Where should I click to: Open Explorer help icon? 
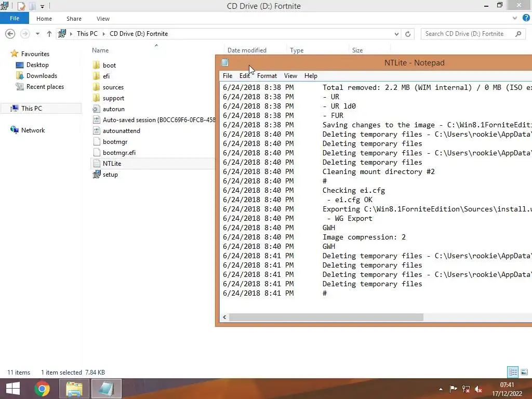(x=526, y=18)
